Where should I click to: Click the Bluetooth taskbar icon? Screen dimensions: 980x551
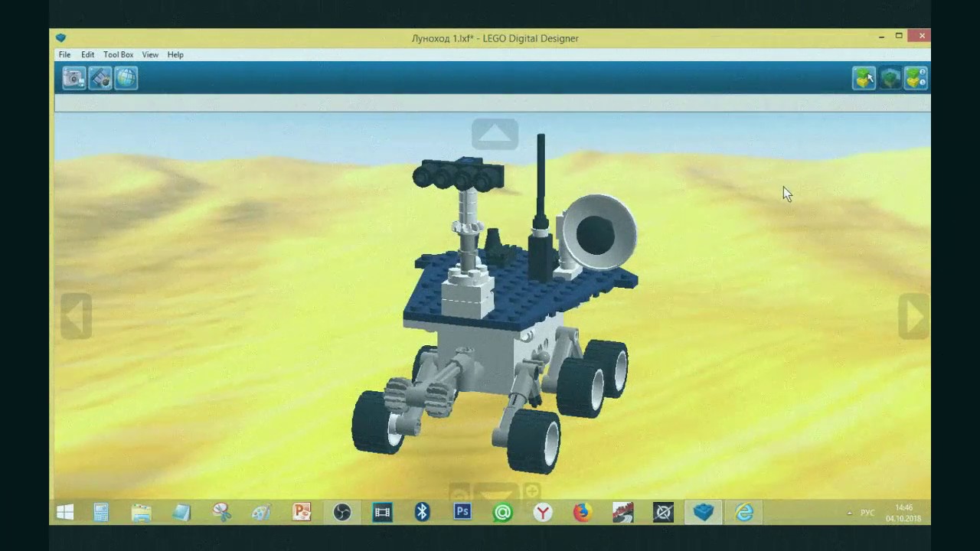[x=422, y=512]
